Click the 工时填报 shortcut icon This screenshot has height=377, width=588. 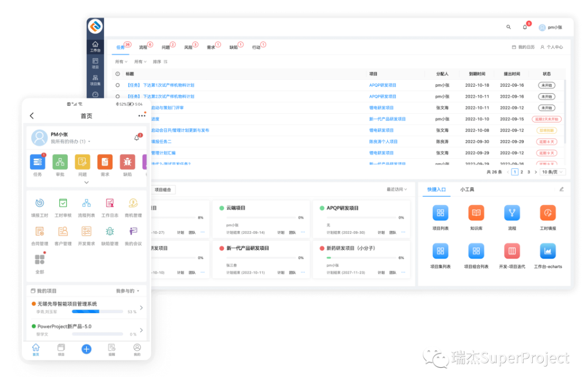548,213
